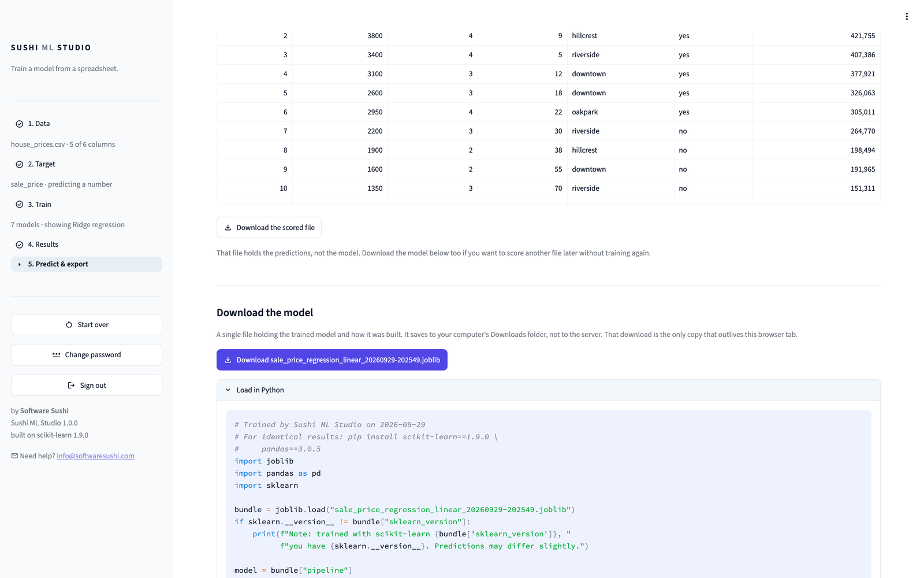
Task: Click the check icon beside 2. Target
Action: [20, 164]
